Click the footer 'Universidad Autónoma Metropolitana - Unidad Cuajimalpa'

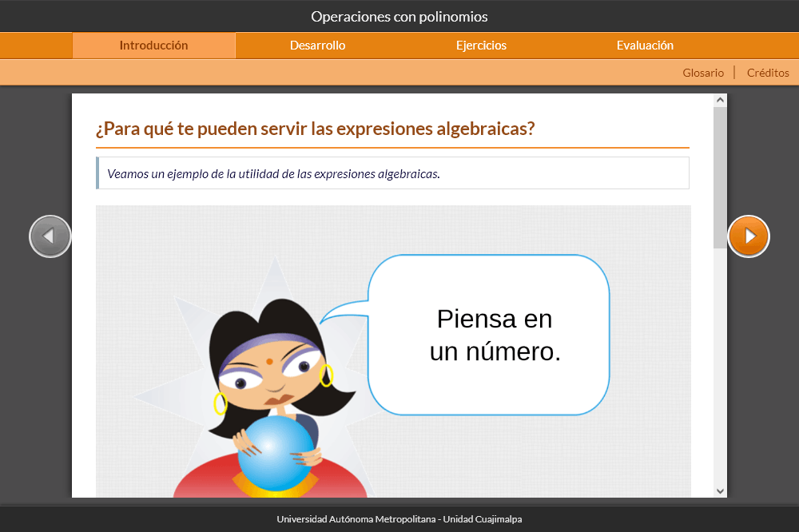tap(399, 519)
